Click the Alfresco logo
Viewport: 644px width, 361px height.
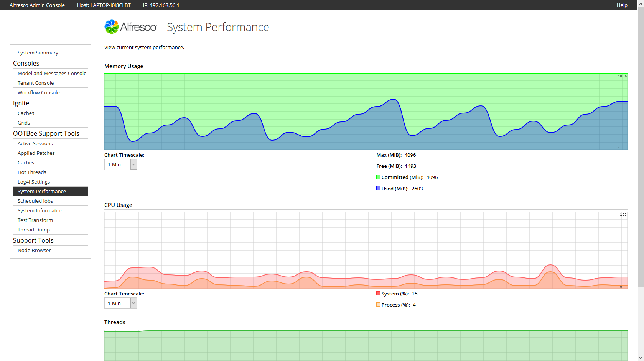click(x=130, y=27)
